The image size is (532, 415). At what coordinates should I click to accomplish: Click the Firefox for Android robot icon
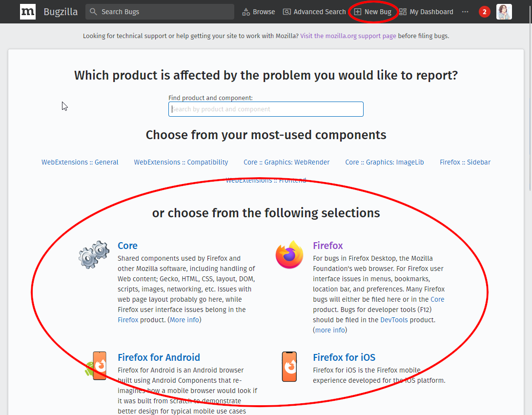click(99, 366)
